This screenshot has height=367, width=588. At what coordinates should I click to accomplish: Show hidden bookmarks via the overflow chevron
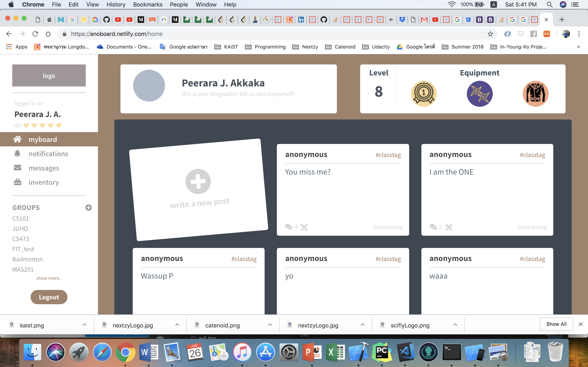(579, 47)
